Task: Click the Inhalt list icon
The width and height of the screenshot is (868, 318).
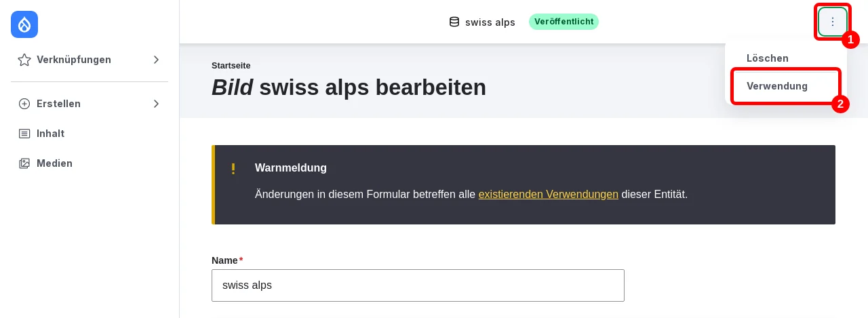Action: pos(24,134)
